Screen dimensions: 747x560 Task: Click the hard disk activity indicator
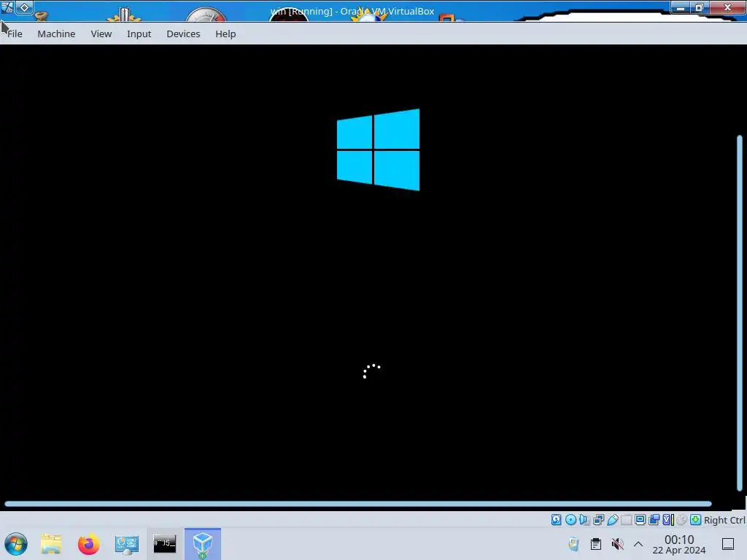(x=556, y=519)
